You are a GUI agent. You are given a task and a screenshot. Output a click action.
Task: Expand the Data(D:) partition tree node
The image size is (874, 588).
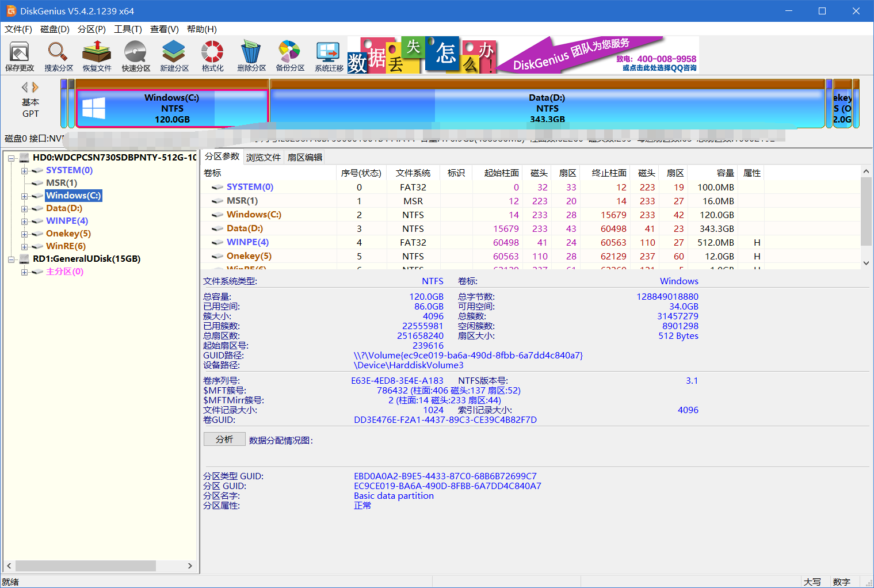click(24, 209)
